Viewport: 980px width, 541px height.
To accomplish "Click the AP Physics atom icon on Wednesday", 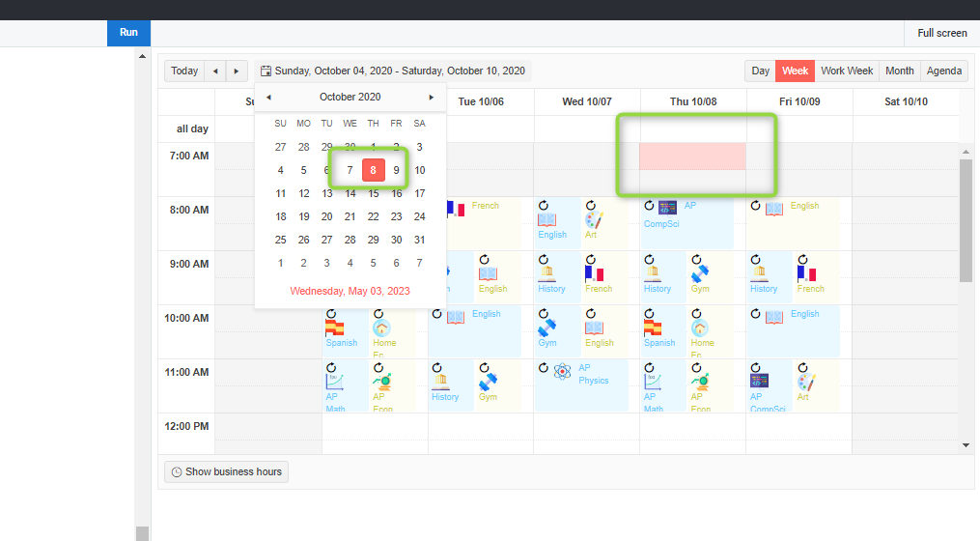I will pyautogui.click(x=563, y=372).
